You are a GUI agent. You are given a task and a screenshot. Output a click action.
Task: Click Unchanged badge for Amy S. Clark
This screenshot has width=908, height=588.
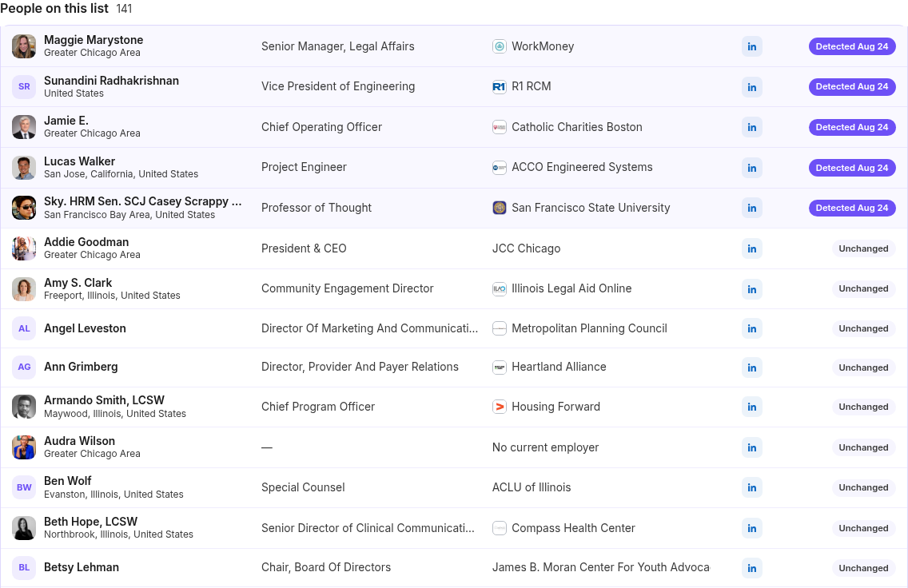(x=863, y=288)
